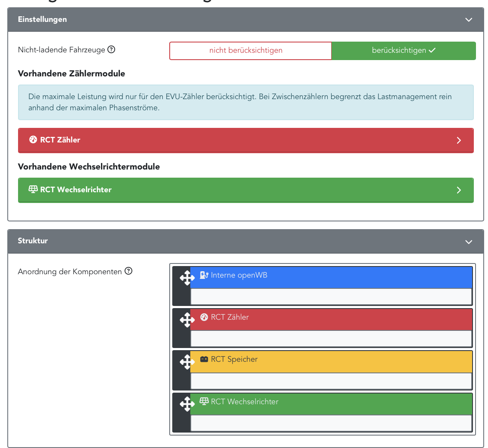Click help icon next to Nicht-ladende Fahrzeuge
The width and height of the screenshot is (488, 448).
111,49
